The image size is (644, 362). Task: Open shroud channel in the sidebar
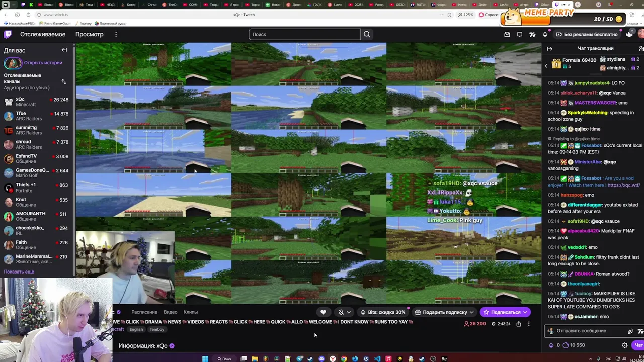click(x=36, y=144)
